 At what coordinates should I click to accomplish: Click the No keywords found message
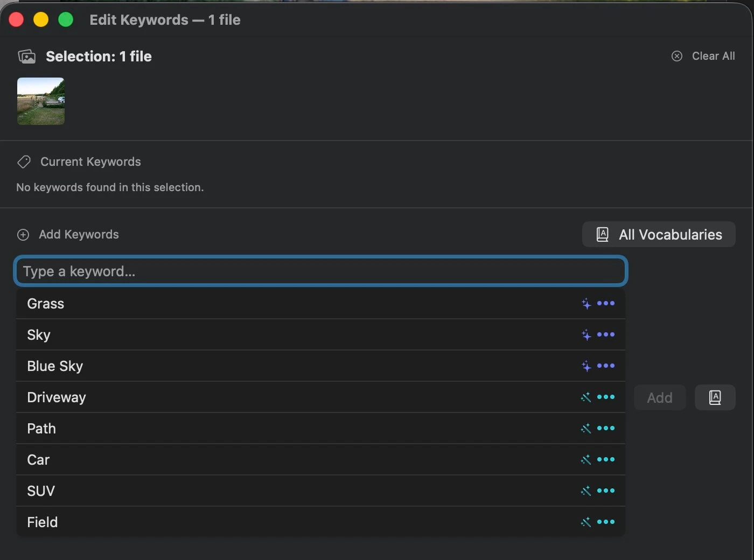coord(110,187)
